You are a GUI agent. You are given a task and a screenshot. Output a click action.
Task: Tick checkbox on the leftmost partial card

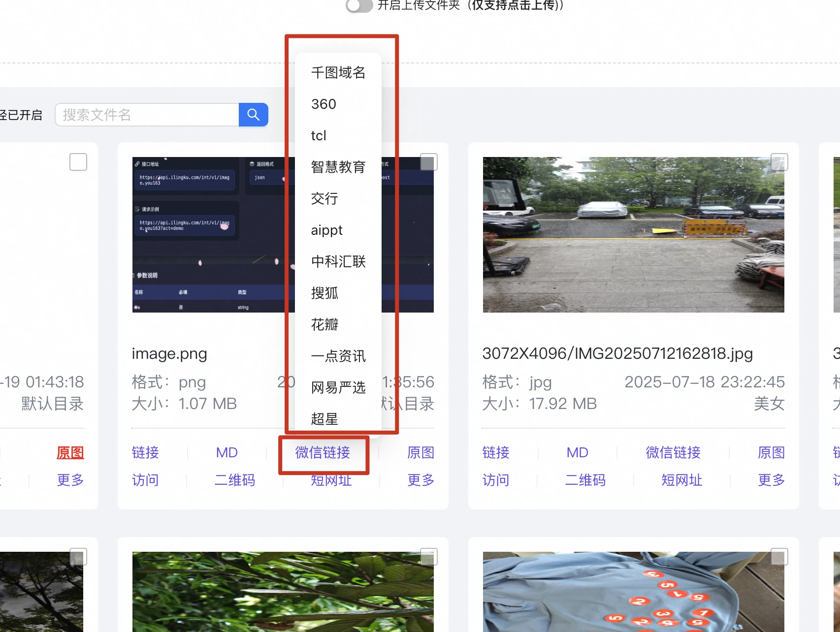[x=78, y=162]
